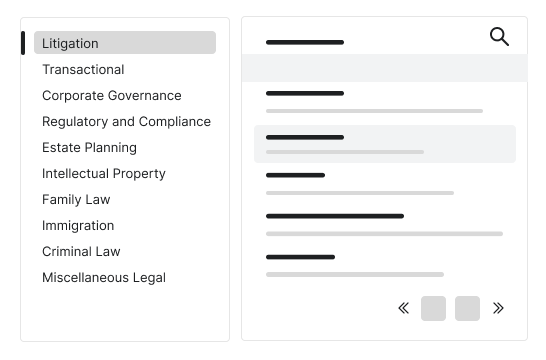Go to previous pages with double-left chevron
Image resolution: width=546 pixels, height=360 pixels.
point(404,308)
